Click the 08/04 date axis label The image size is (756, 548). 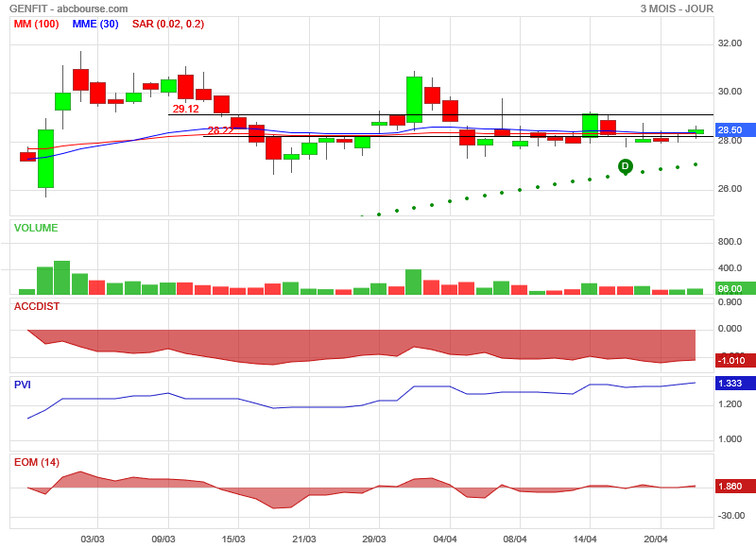point(515,539)
